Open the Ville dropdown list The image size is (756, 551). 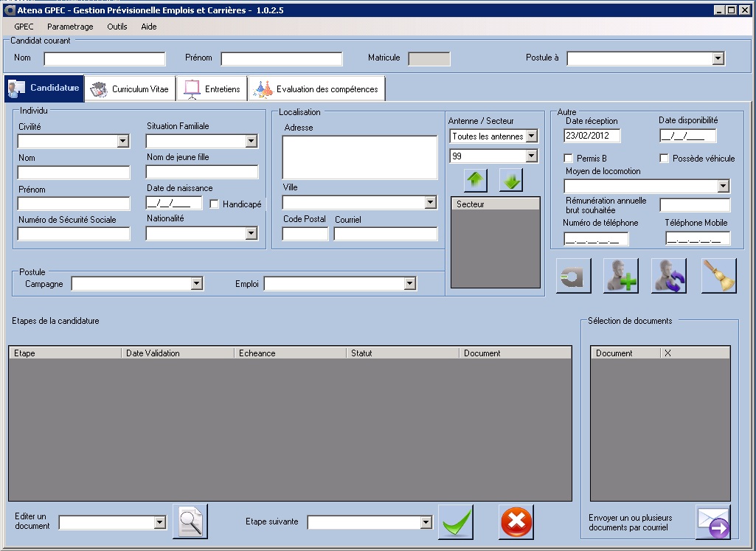(431, 202)
